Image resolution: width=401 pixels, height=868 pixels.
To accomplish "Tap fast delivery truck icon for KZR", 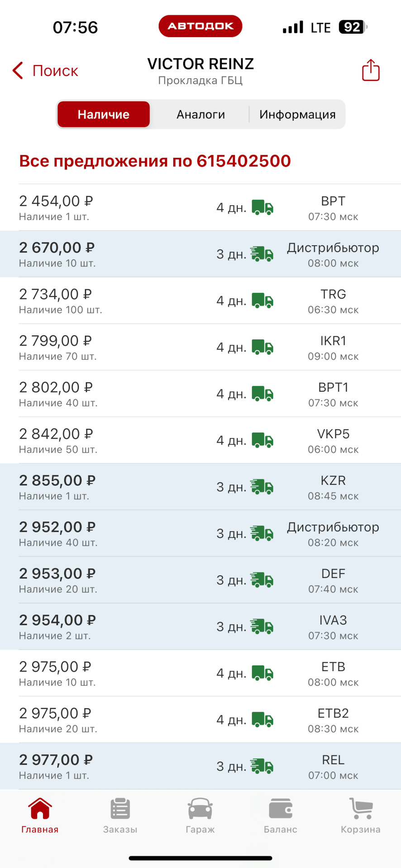I will pos(262,487).
